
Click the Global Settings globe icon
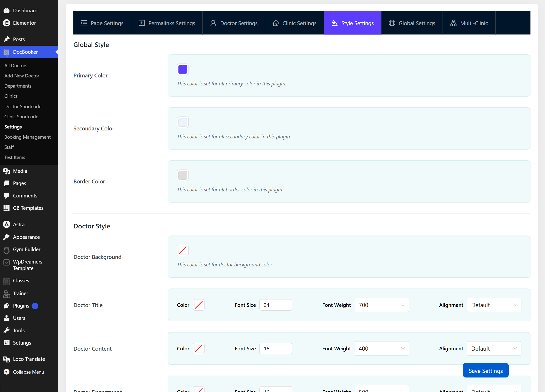pyautogui.click(x=392, y=23)
